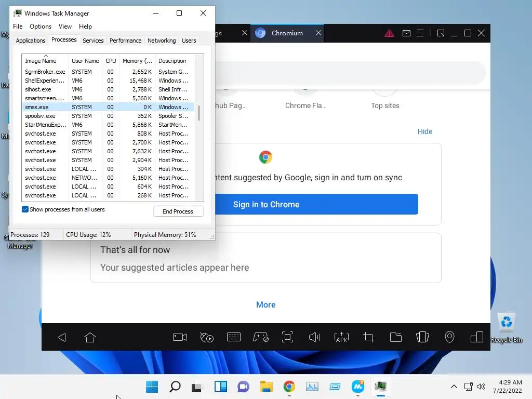
Task: Click the emulator crop screenshot icon
Action: (368, 337)
